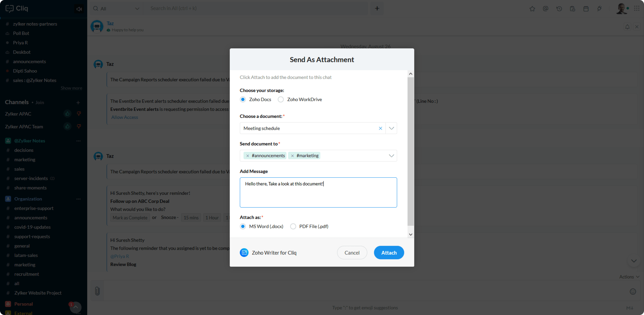Screen dimensions: 644x315
Task: Click the scroll-to-bottom chevron in chat
Action: point(633,261)
